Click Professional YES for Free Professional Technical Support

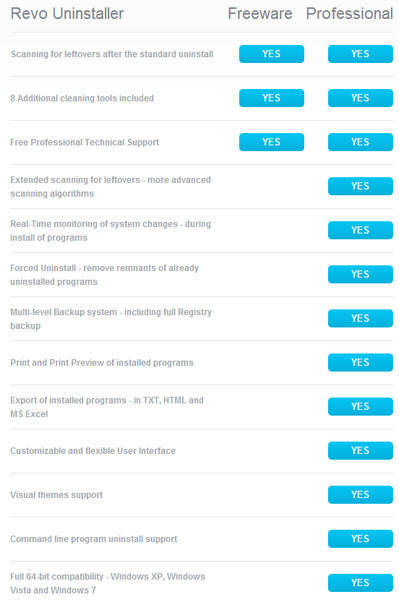360,142
